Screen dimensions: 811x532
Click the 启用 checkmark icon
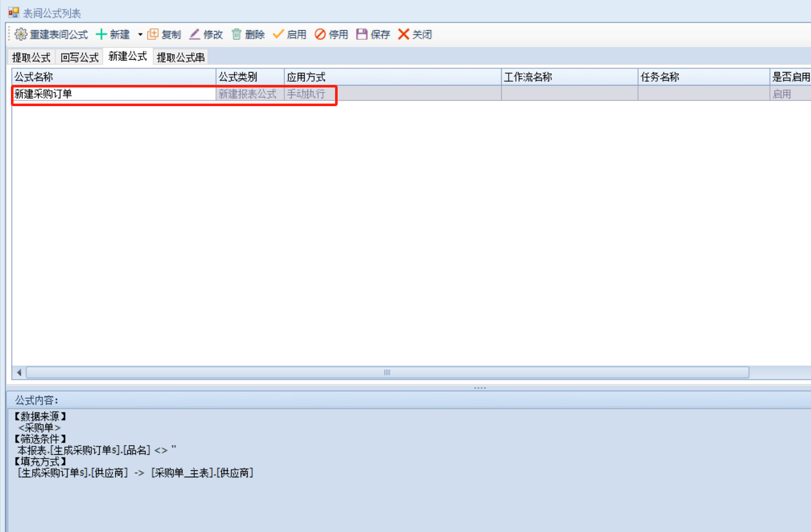pyautogui.click(x=278, y=35)
